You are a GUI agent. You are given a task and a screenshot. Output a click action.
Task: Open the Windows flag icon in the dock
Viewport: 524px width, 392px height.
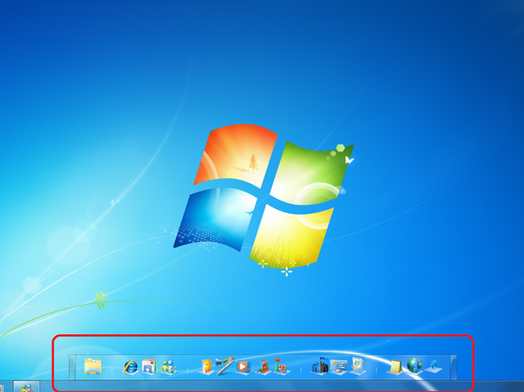(x=358, y=366)
